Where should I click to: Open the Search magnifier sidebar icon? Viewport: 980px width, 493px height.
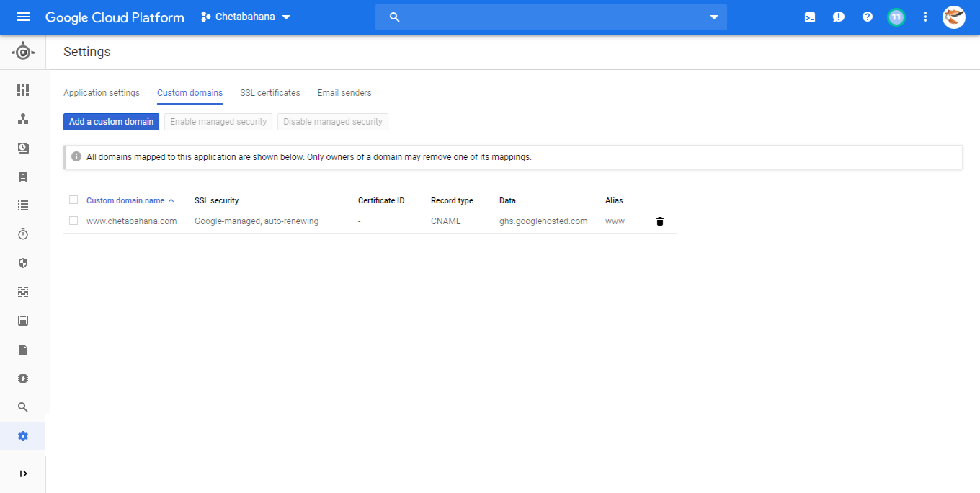(23, 407)
